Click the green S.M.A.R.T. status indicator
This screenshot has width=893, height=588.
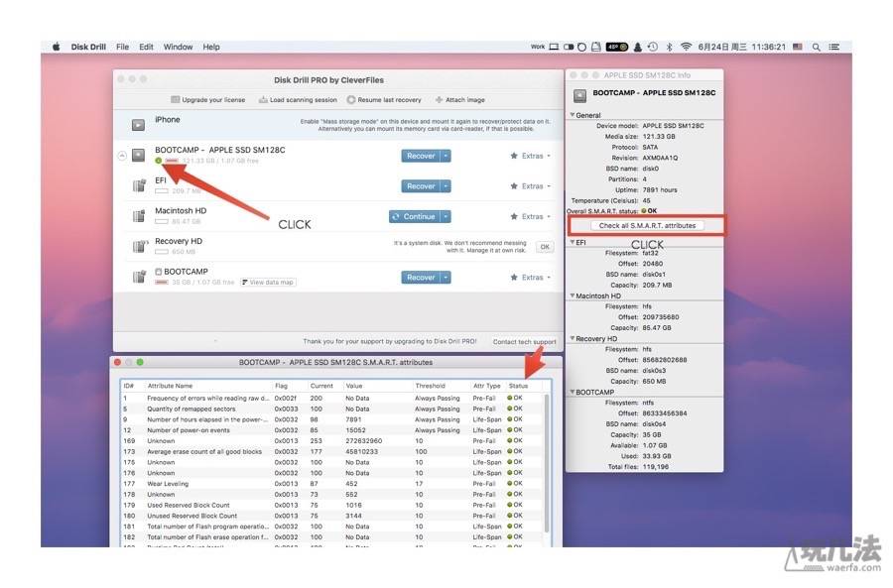159,161
